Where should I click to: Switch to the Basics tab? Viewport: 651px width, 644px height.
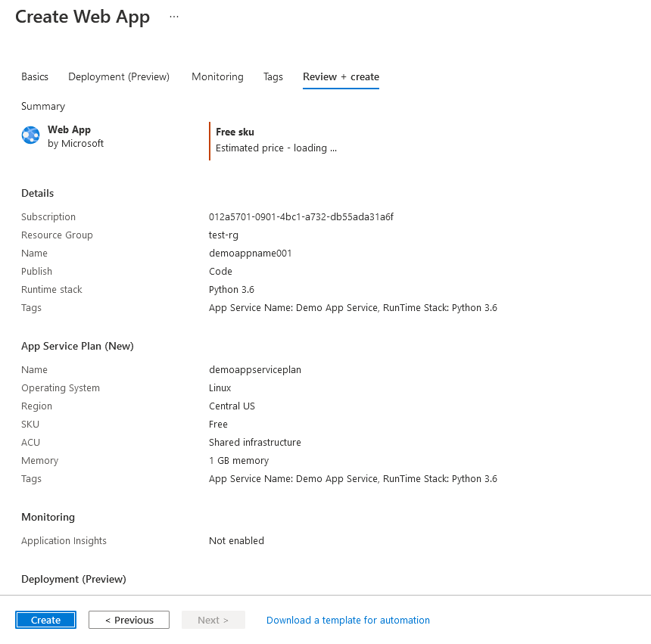(34, 76)
